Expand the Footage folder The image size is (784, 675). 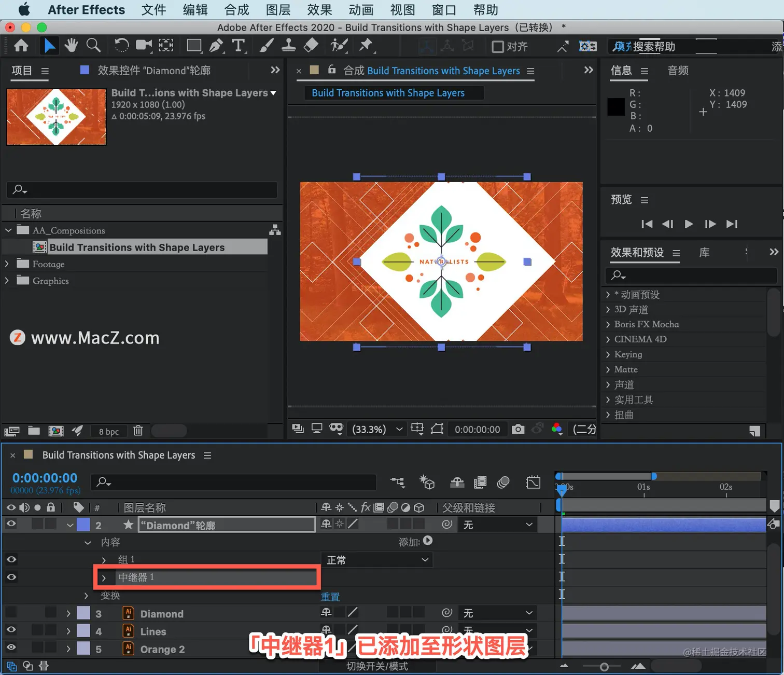(7, 264)
